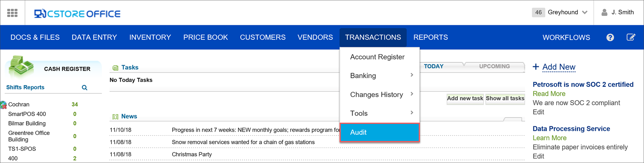644x163 pixels.
Task: Click the search icon beside Shifts Reports
Action: (x=84, y=88)
